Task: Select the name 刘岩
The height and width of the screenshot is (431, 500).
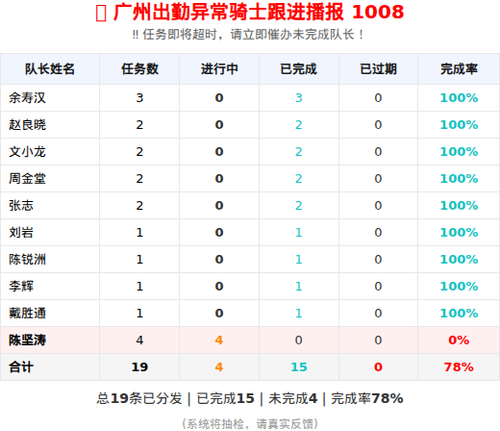Action: (21, 232)
